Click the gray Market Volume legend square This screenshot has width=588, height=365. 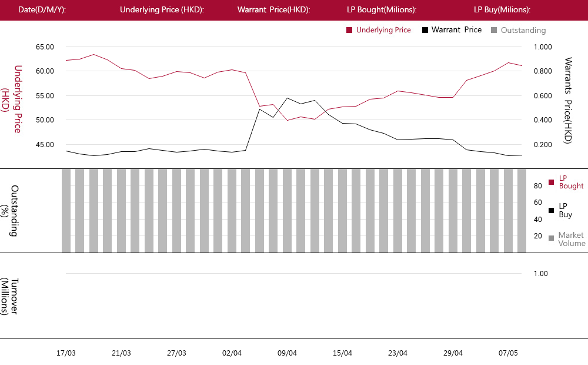(552, 238)
